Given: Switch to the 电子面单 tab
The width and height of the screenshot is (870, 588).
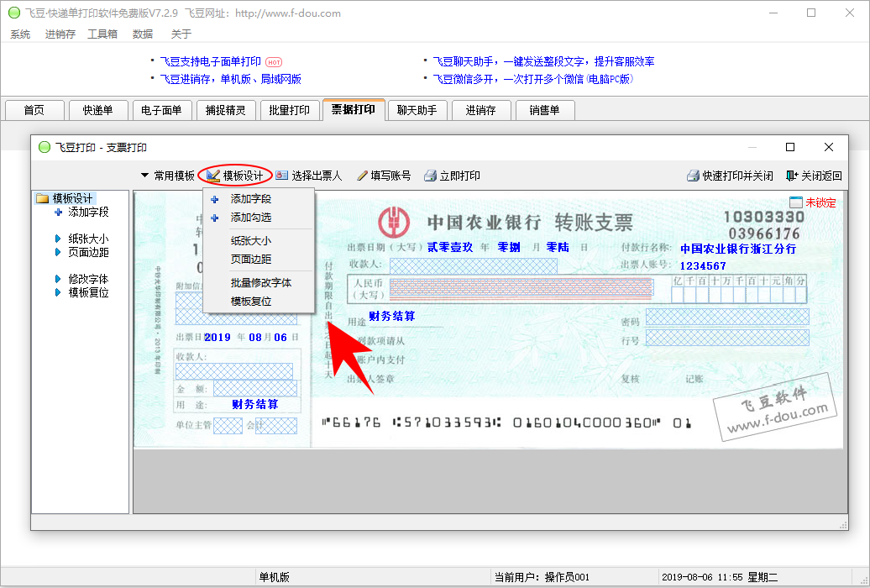Looking at the screenshot, I should [x=162, y=110].
